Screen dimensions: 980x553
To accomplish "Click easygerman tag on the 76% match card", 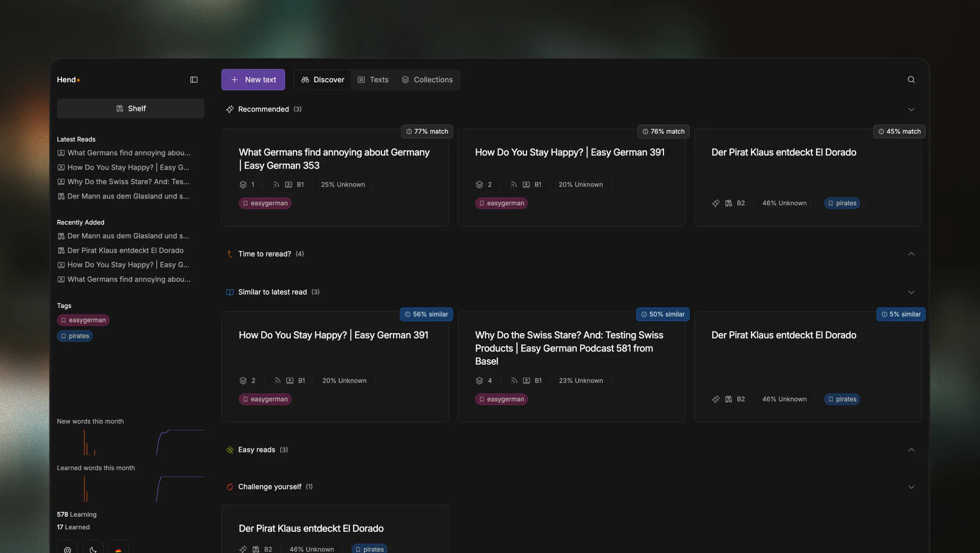I will click(x=501, y=203).
